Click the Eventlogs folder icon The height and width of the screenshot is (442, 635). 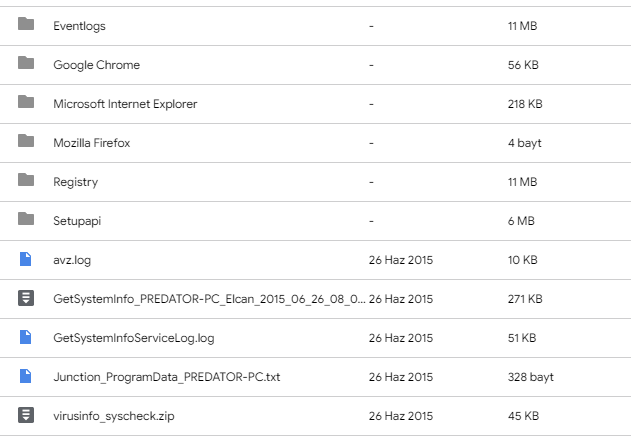pos(26,25)
